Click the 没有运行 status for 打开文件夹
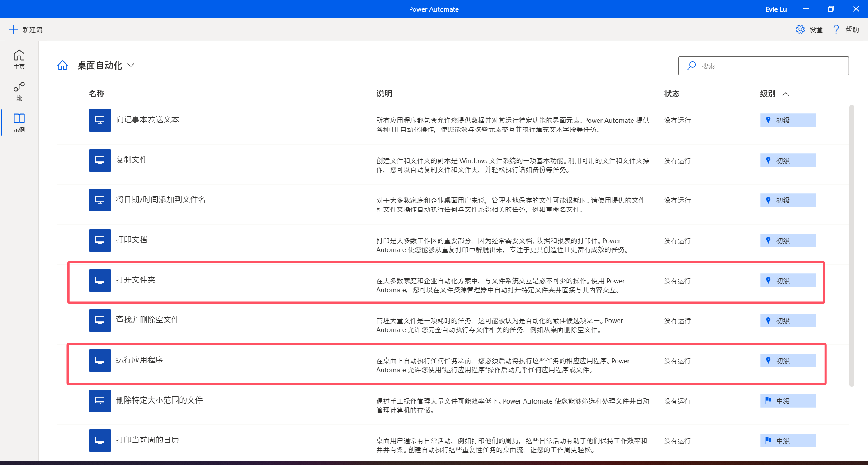This screenshot has height=465, width=868. pyautogui.click(x=677, y=281)
